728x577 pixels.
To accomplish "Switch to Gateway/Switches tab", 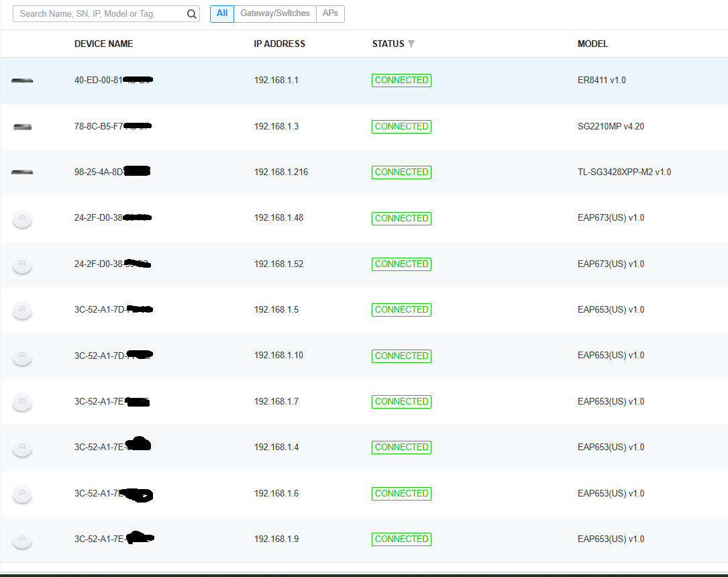I will (x=275, y=13).
